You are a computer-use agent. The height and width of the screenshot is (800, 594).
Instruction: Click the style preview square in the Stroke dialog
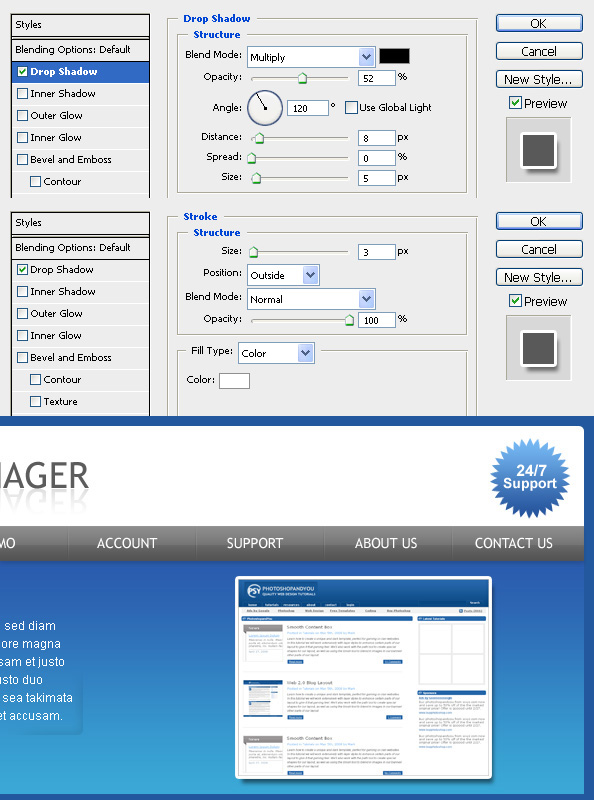538,348
